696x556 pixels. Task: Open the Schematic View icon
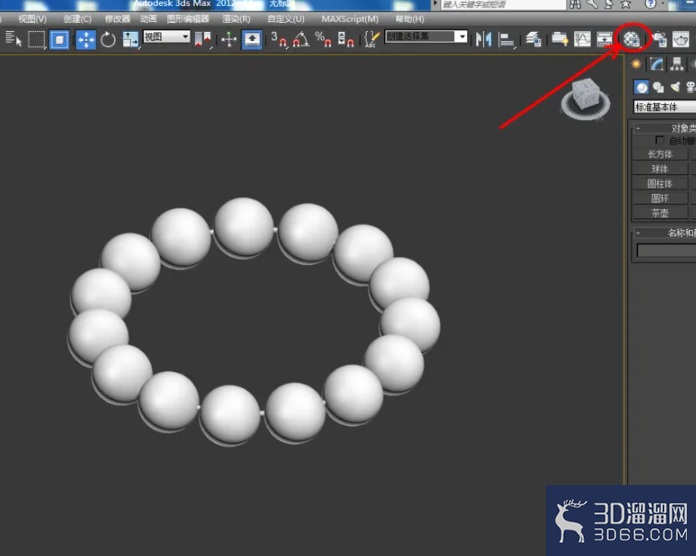pos(604,39)
